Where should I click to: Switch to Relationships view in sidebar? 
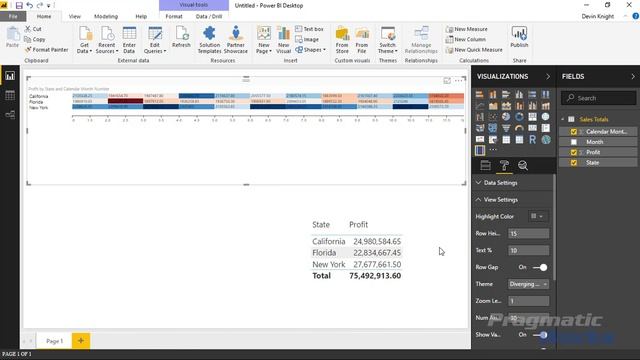pos(10,115)
